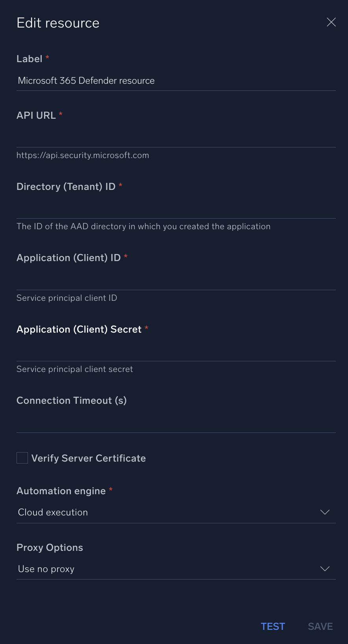
Task: Click the hint text Service principal client ID
Action: coord(67,298)
